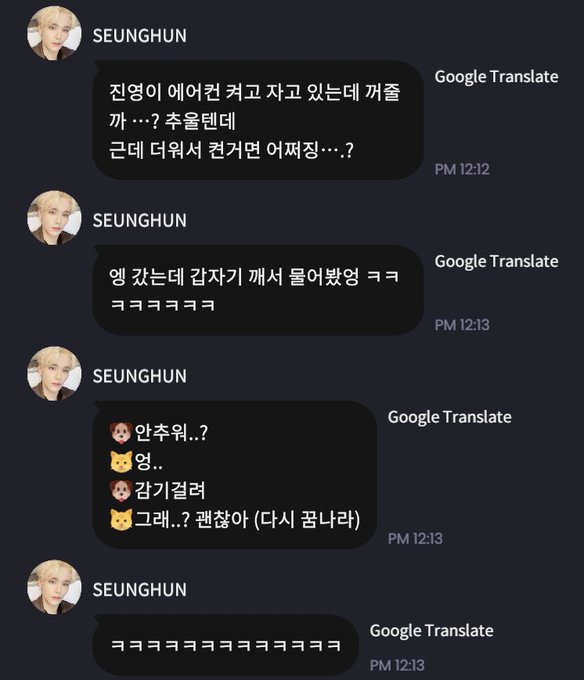Select the last bubble of only ㅋ characters
Screen dimensions: 584x680
tap(225, 645)
